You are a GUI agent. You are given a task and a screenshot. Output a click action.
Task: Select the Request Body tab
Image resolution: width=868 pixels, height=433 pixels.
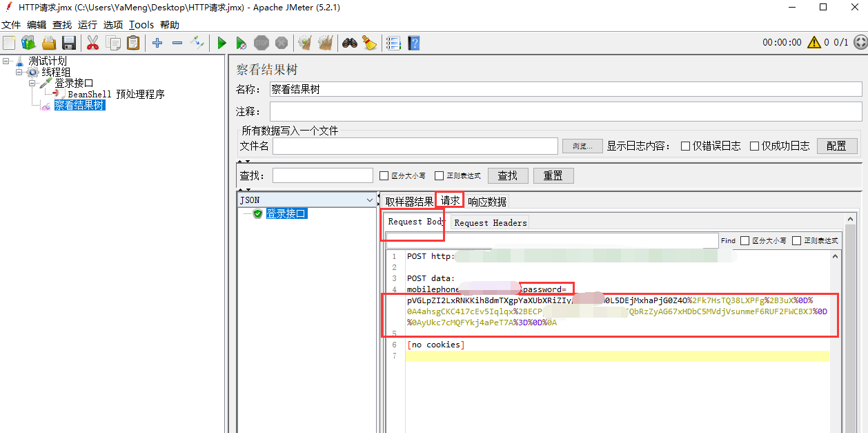click(x=416, y=222)
